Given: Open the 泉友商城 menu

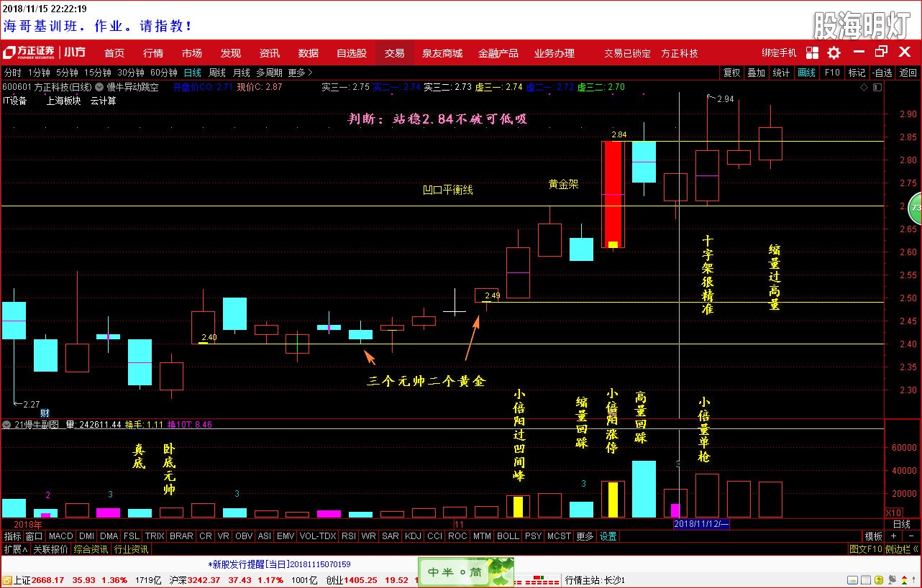Looking at the screenshot, I should (x=442, y=53).
